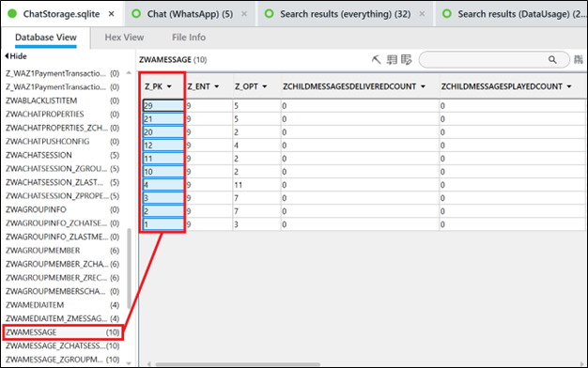588x368 pixels.
Task: Select the ZWAMESSAGE_ZGROUPM... table
Action: pos(63,360)
